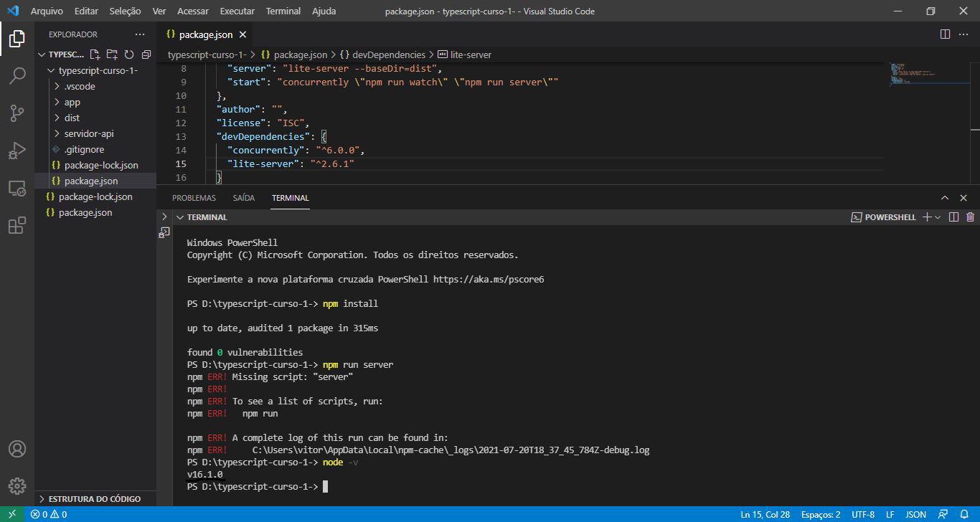Change language mode JSON in status bar
The height and width of the screenshot is (522, 980).
pyautogui.click(x=915, y=514)
